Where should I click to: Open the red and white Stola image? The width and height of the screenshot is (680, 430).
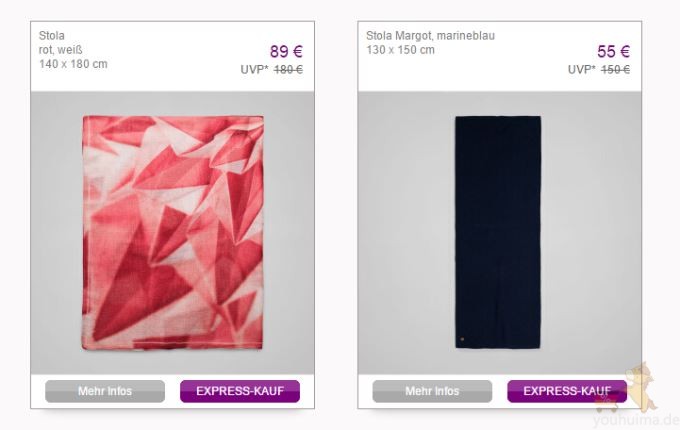point(173,232)
